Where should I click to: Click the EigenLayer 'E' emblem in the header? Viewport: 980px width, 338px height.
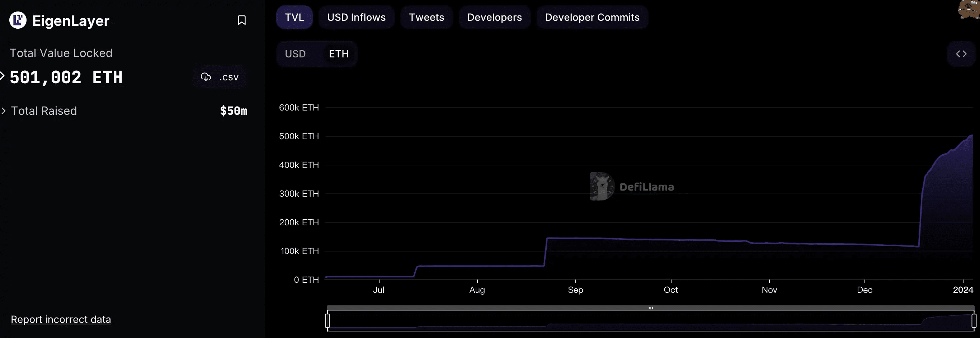(x=17, y=20)
